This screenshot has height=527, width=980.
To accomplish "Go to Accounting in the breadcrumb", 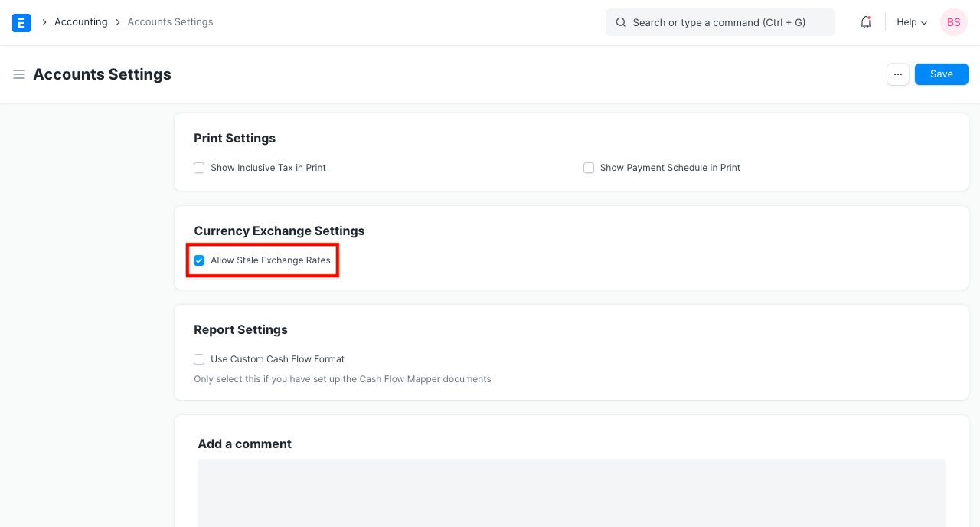I will [80, 22].
